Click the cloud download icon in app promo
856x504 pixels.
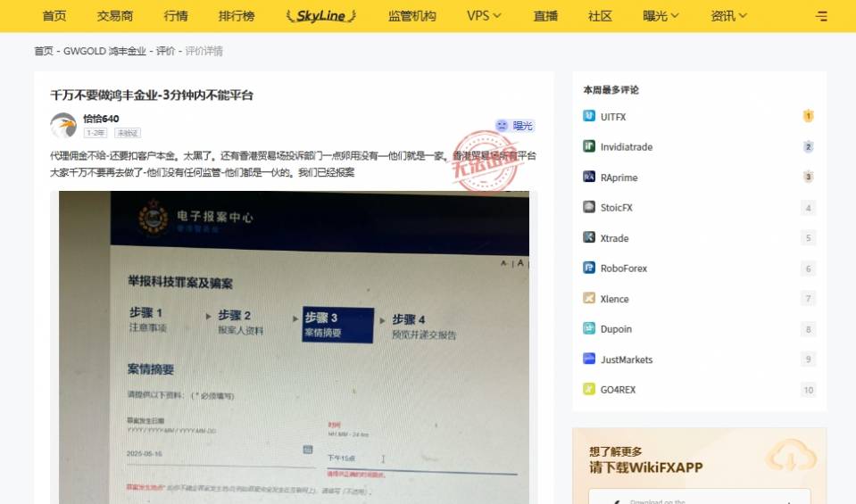pyautogui.click(x=791, y=456)
